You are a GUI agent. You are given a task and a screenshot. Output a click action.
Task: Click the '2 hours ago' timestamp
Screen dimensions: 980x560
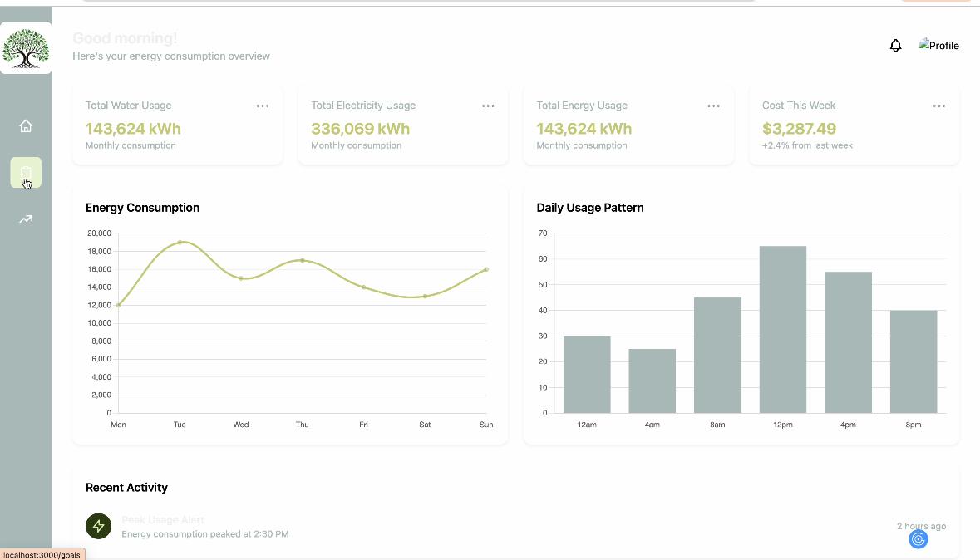921,526
